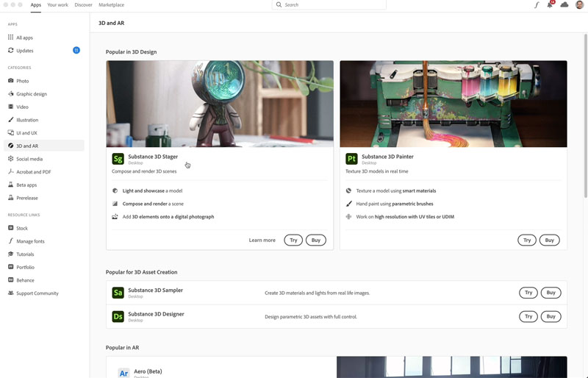Click the Substance 3D Designer Ds icon
The image size is (588, 378).
coord(118,316)
